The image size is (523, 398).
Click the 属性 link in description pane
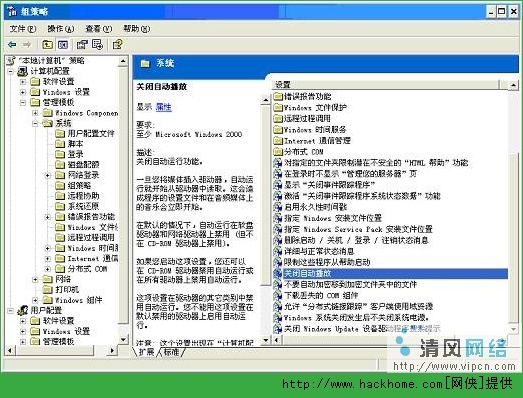pos(164,107)
